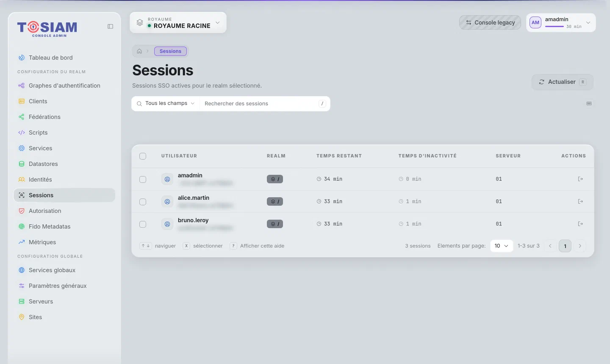End bruno.leroy session with logout icon
Image resolution: width=610 pixels, height=364 pixels.
click(580, 224)
